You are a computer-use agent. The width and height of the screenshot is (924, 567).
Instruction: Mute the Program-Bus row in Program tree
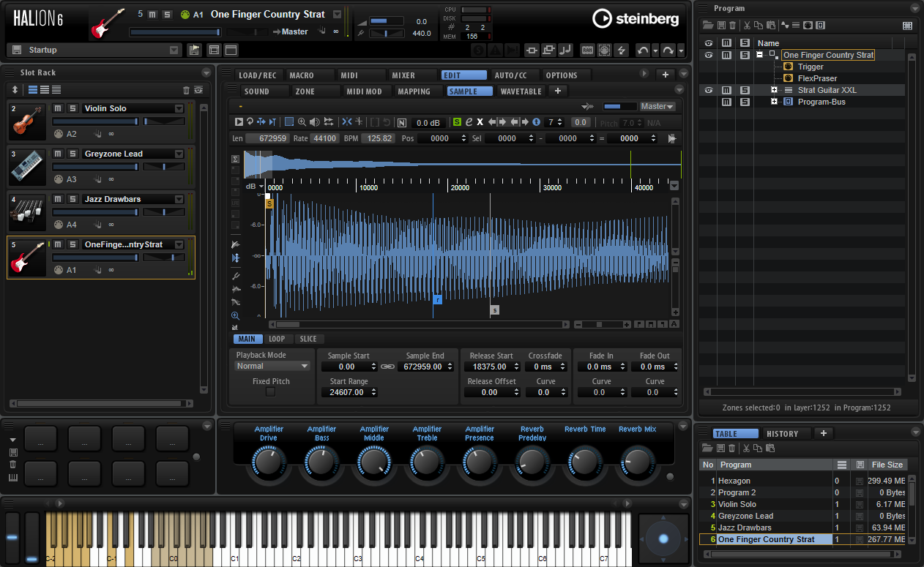click(x=726, y=102)
